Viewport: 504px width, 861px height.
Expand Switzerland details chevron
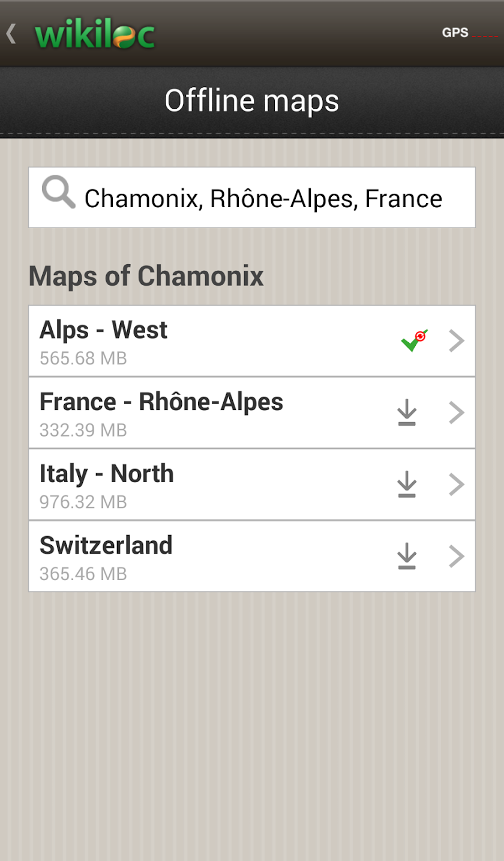click(457, 557)
